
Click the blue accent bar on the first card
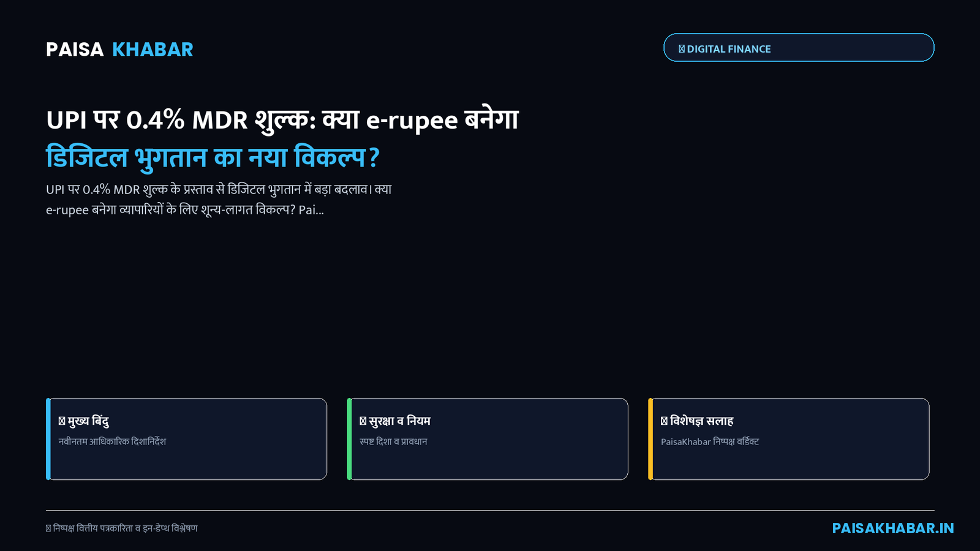[48, 439]
